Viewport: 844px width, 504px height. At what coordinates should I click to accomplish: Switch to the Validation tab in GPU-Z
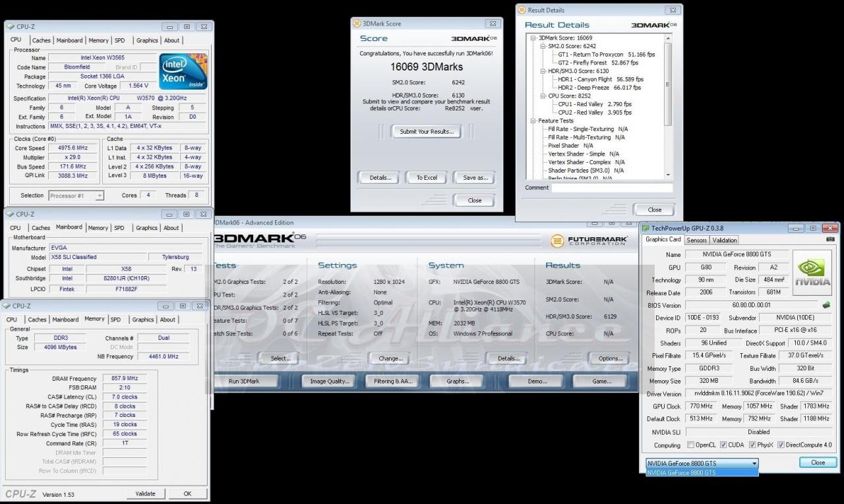(725, 240)
